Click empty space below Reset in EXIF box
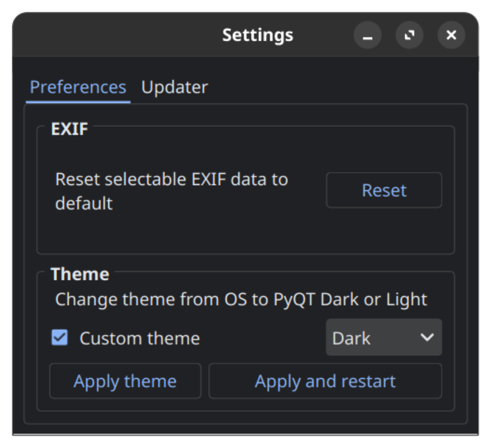Screen dimensions: 491x448 point(384,233)
